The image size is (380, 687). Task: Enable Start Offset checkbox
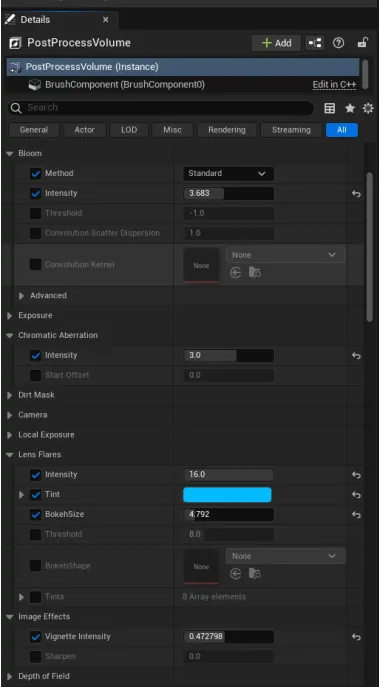(x=36, y=375)
